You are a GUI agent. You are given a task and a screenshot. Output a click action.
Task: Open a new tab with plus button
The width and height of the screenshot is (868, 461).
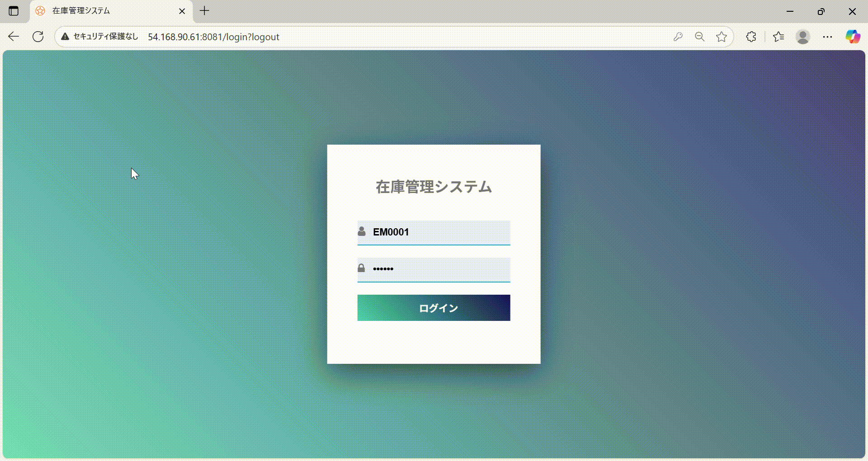[x=204, y=11]
